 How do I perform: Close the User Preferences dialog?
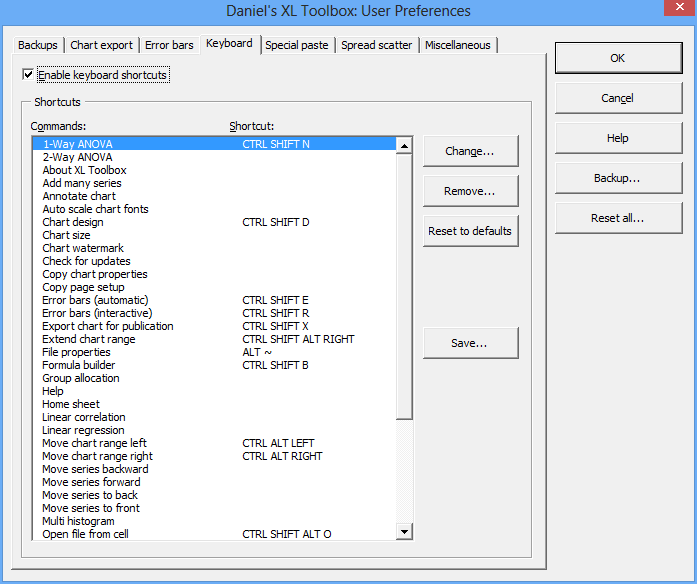tap(680, 7)
